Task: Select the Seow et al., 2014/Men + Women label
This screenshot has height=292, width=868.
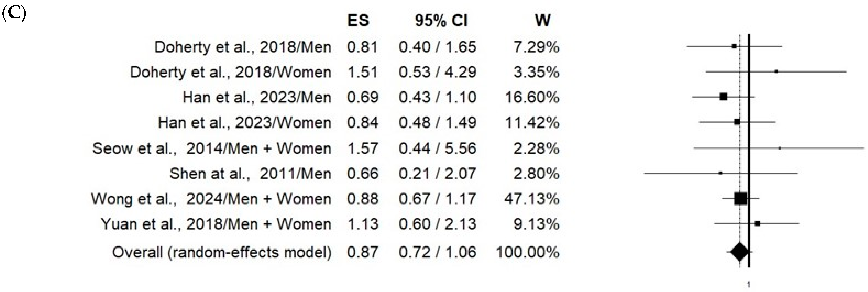Action: [212, 148]
